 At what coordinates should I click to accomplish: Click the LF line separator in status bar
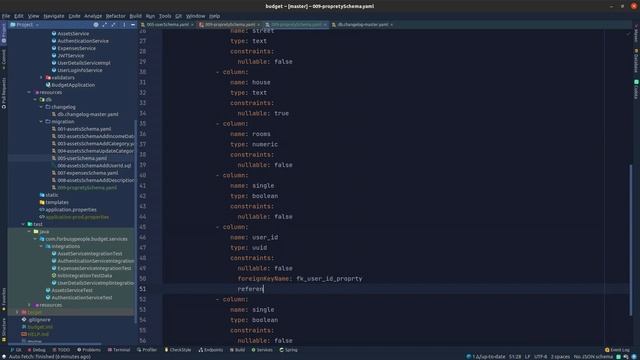527,357
